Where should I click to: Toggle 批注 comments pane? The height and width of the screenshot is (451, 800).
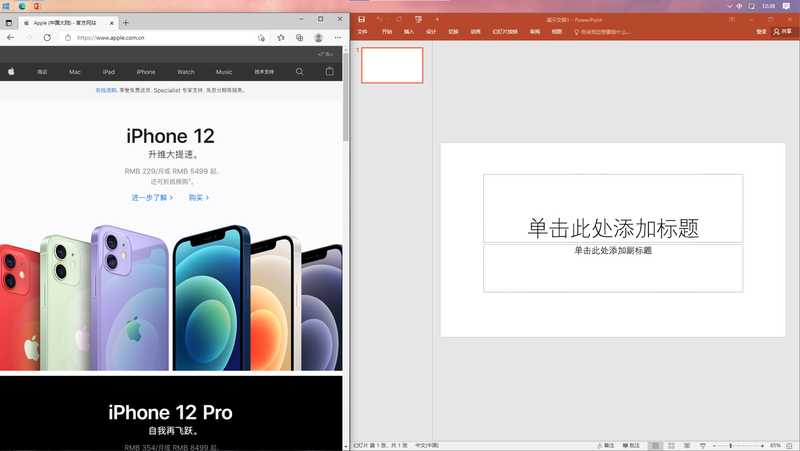point(631,445)
